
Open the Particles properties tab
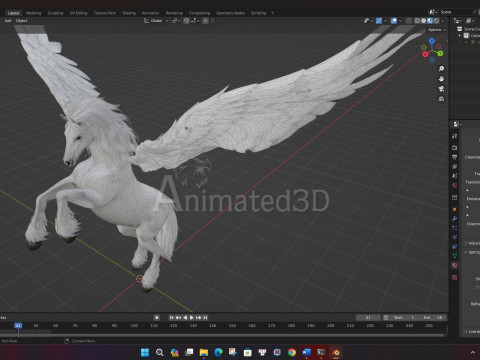point(455,228)
